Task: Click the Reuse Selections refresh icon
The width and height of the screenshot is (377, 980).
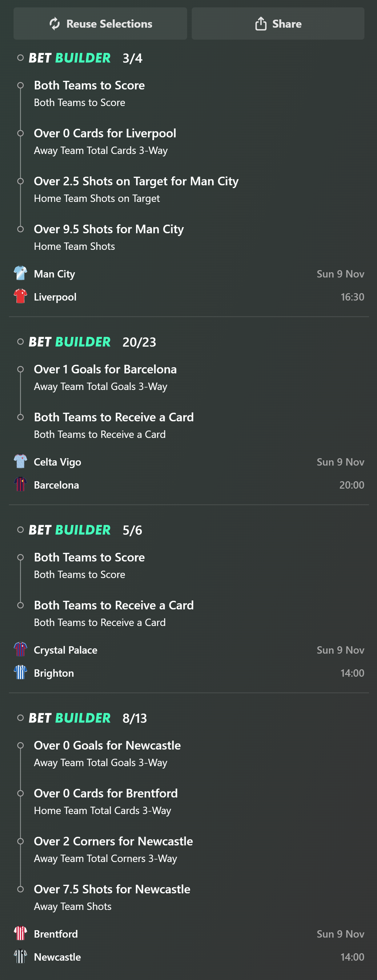Action: pos(55,24)
